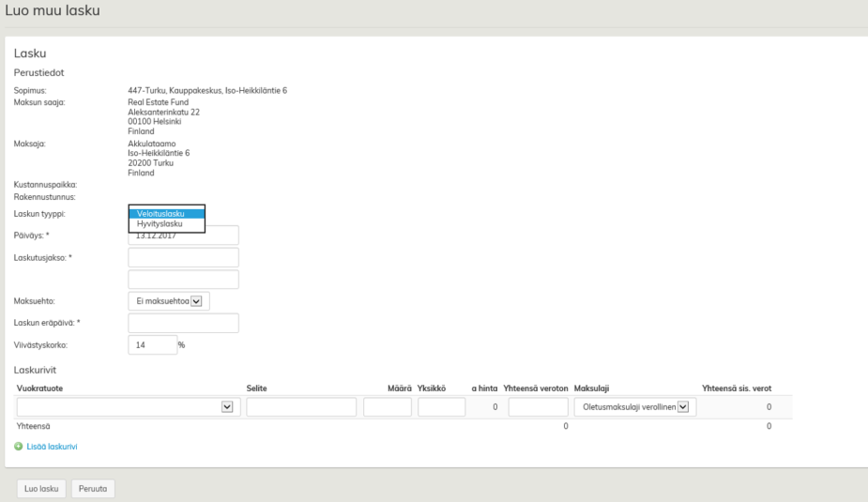868x502 pixels.
Task: Cancel with the Peruuta button
Action: coord(93,488)
